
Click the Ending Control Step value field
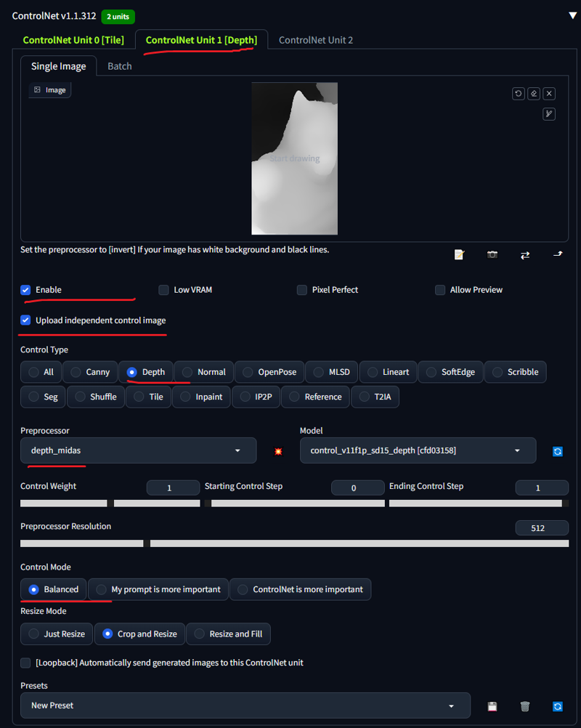[x=542, y=488]
